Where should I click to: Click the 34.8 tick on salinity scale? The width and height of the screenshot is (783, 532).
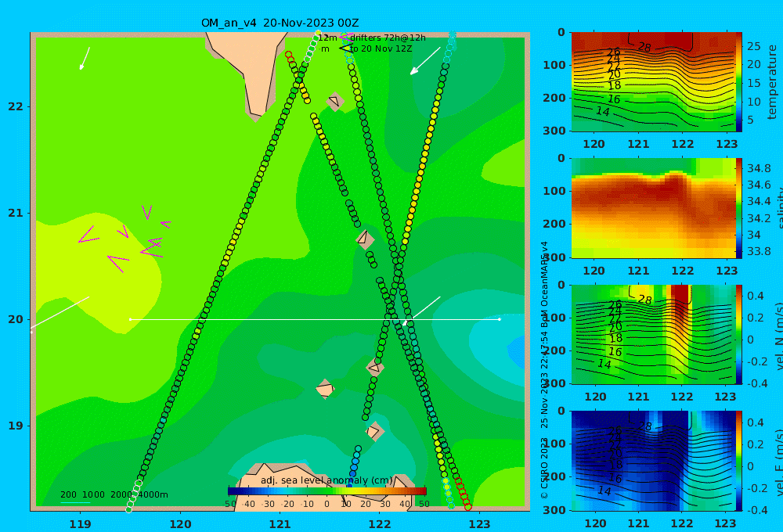click(x=759, y=168)
